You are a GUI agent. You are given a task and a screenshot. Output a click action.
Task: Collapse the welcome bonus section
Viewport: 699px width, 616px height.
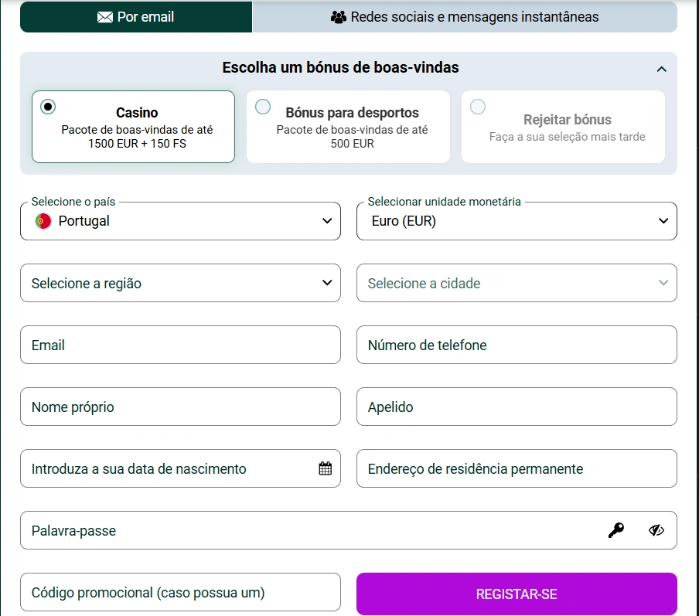662,68
